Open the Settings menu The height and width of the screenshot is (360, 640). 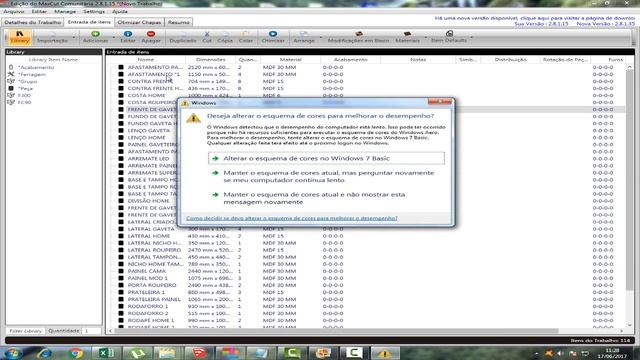pos(94,12)
